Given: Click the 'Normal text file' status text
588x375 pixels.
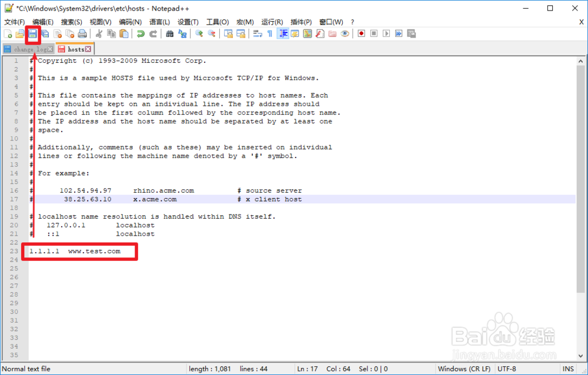Looking at the screenshot, I should click(26, 369).
